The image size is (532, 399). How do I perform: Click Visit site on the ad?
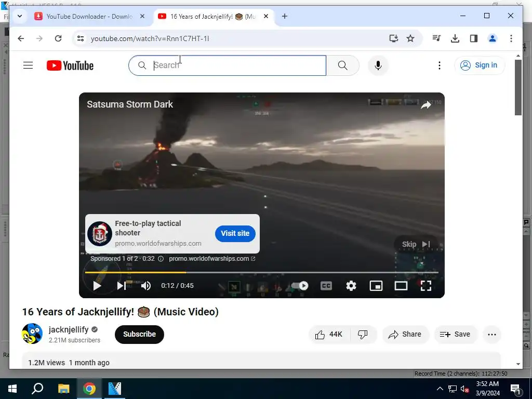pyautogui.click(x=235, y=233)
